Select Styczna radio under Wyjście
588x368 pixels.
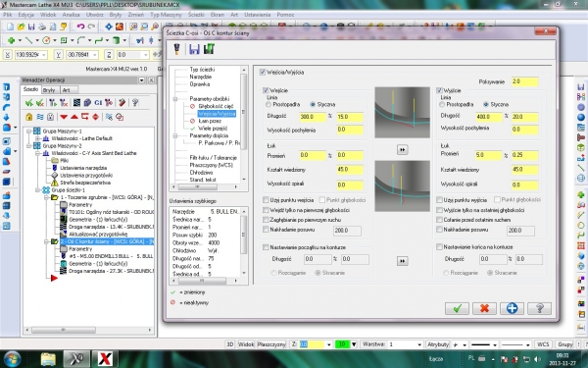point(486,104)
